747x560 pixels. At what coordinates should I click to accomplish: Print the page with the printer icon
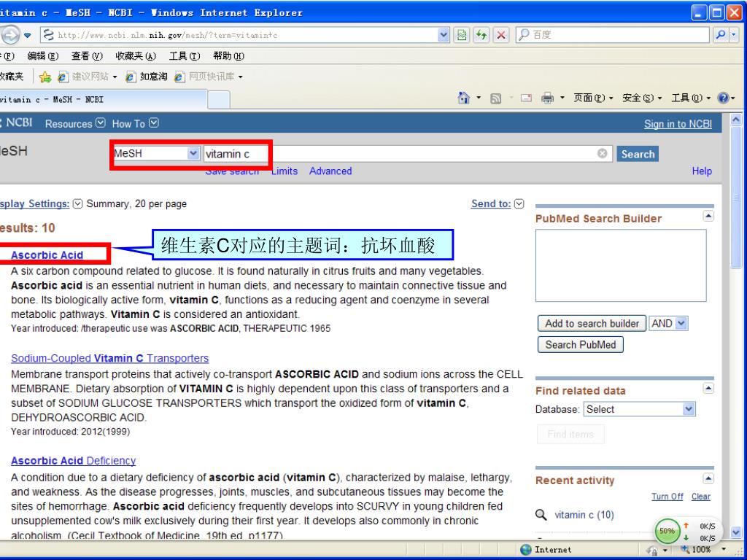[548, 98]
